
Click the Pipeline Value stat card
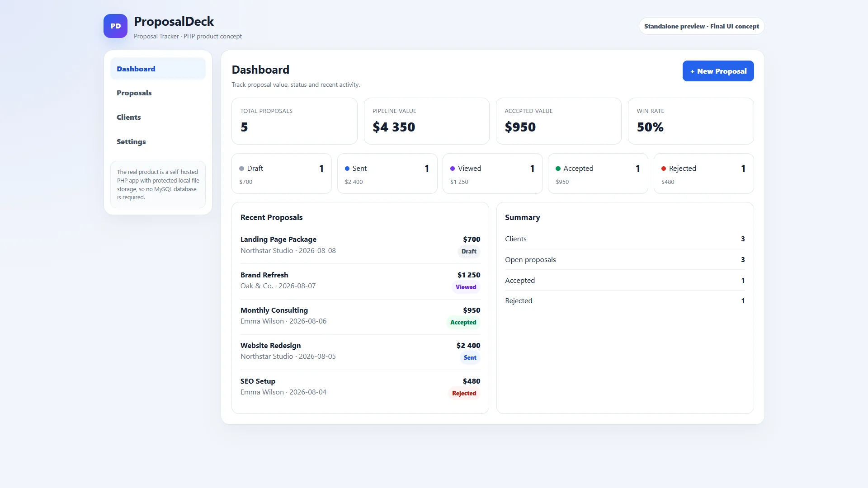pos(426,121)
